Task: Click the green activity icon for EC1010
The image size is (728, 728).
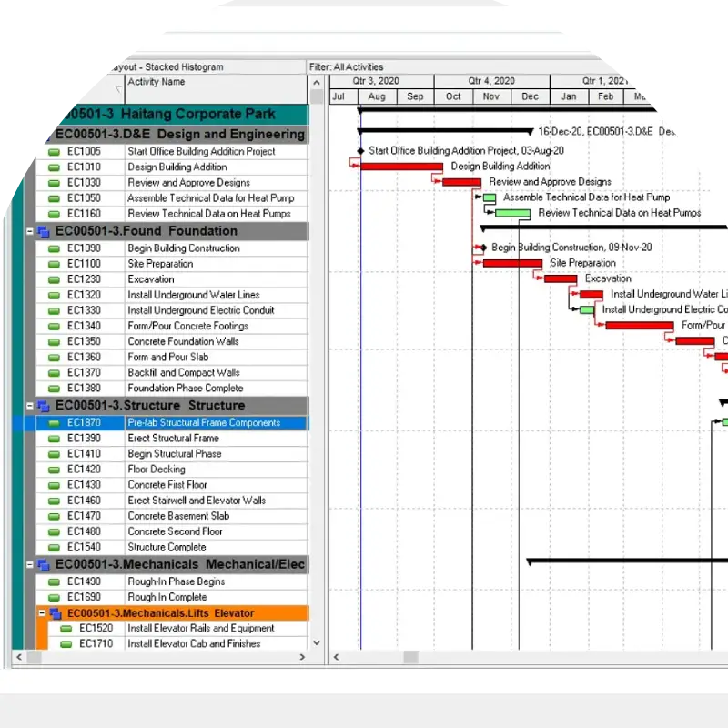Action: coord(54,167)
